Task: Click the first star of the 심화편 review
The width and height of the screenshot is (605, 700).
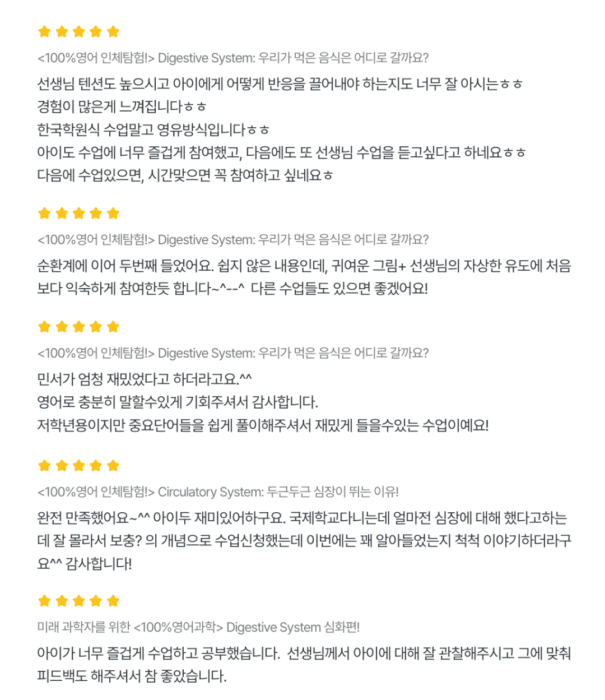Action: [44, 601]
